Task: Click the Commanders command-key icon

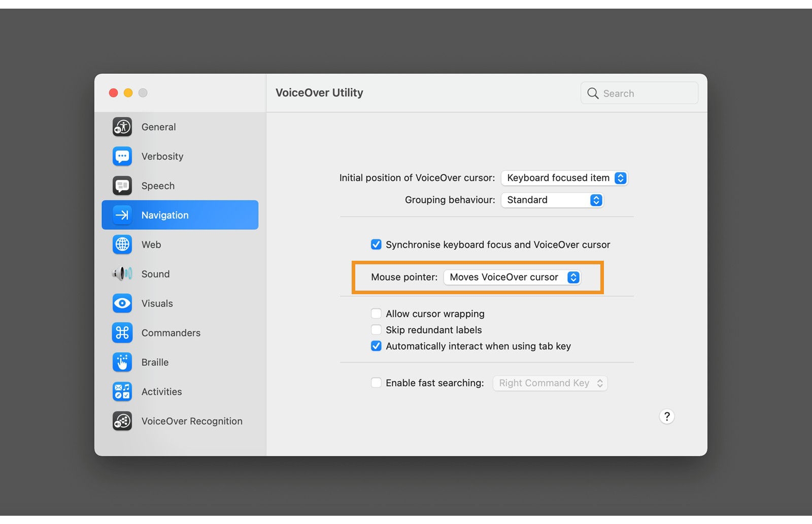Action: pos(122,333)
